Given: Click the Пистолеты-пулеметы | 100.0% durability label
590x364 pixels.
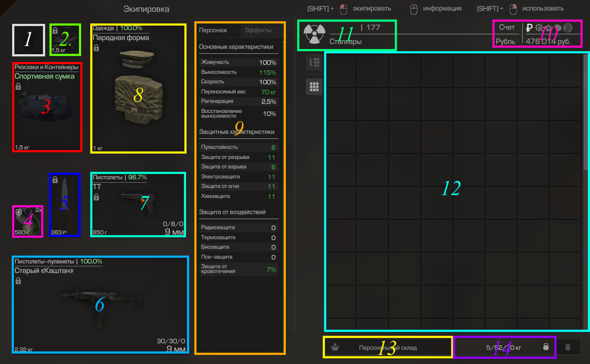Looking at the screenshot, I should (59, 262).
